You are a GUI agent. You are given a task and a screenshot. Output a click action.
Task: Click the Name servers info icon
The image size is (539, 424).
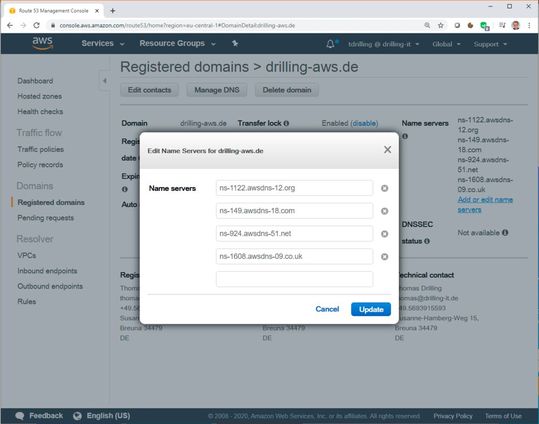(x=405, y=136)
